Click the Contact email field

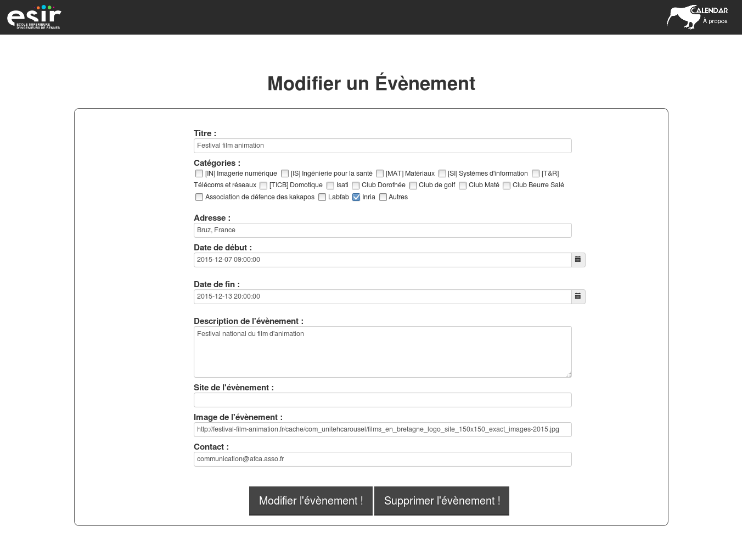[x=382, y=459]
